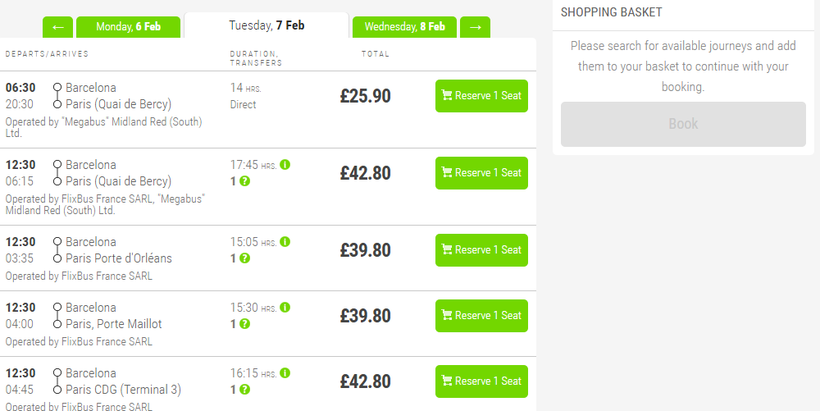This screenshot has height=411, width=820.
Task: Click transfer help icon for Paris, Porte Maillot journey
Action: tap(245, 324)
